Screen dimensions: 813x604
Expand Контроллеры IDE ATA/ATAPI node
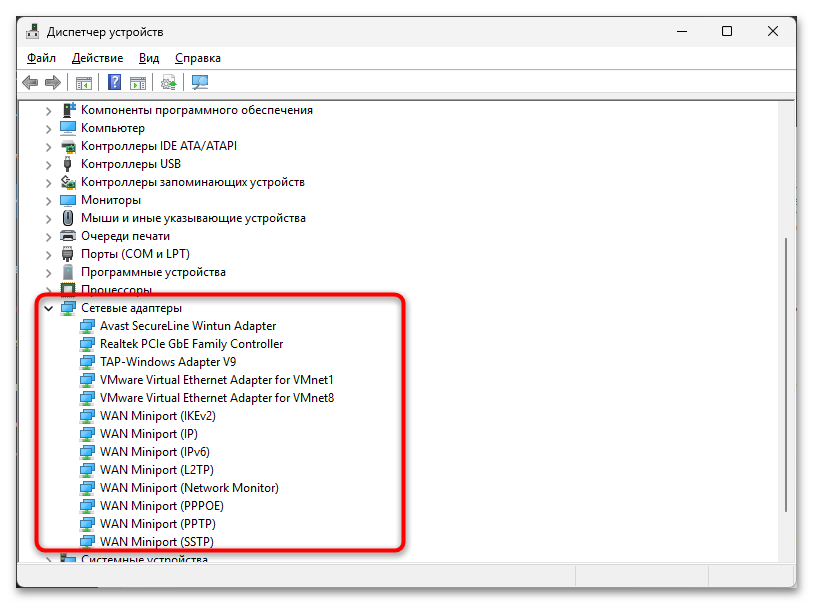[x=48, y=147]
